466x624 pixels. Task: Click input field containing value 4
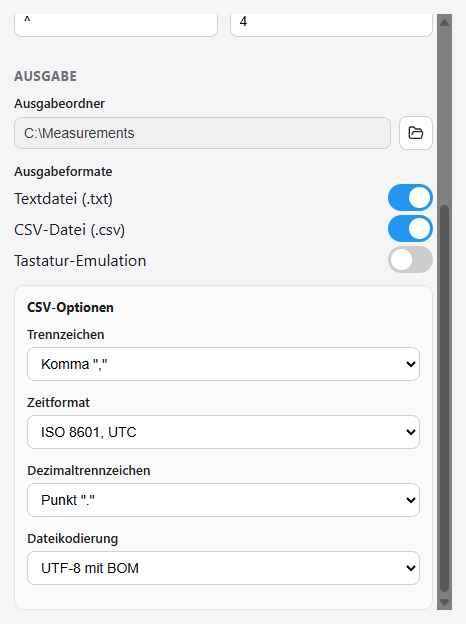331,25
